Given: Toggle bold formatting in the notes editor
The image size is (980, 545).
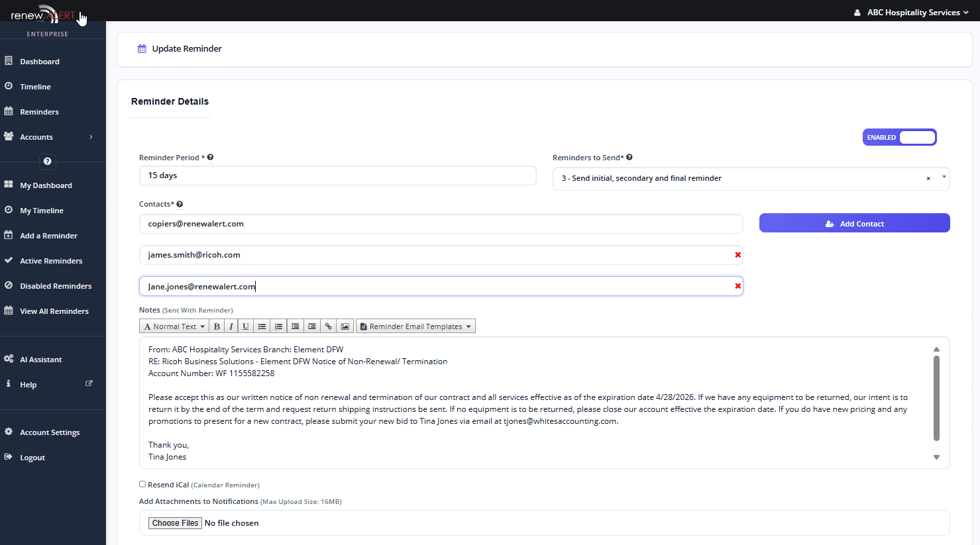Looking at the screenshot, I should pyautogui.click(x=217, y=326).
